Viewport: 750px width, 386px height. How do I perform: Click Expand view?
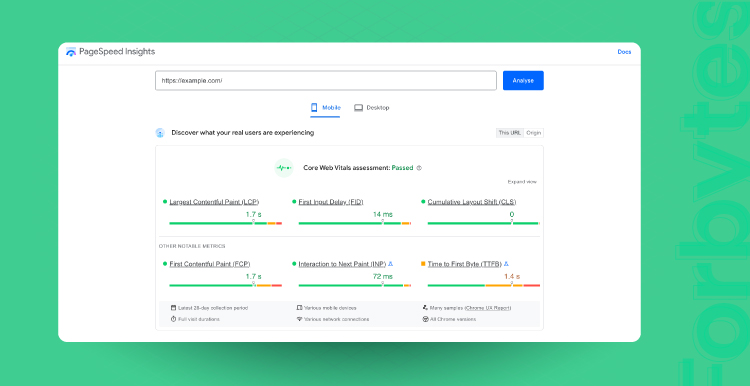[x=522, y=182]
